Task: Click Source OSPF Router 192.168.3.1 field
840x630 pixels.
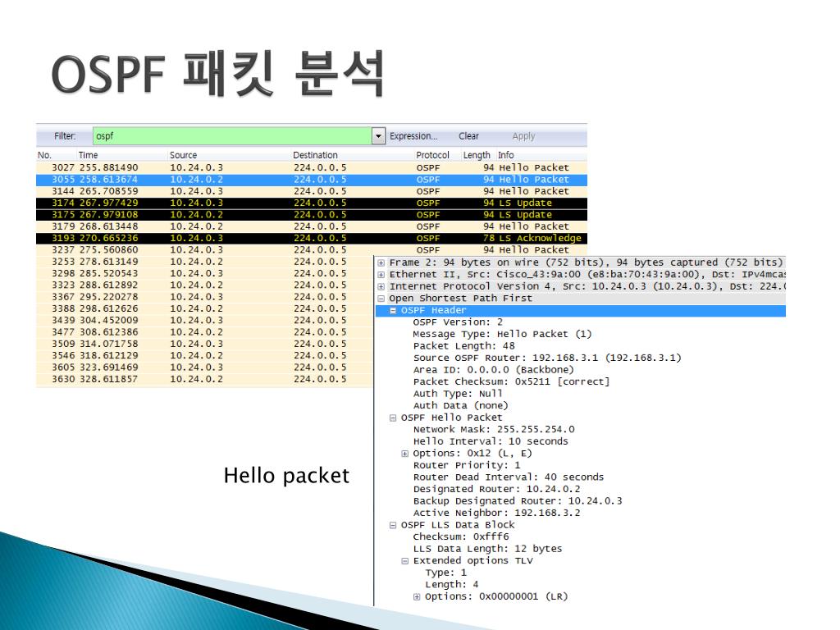Action: point(547,358)
